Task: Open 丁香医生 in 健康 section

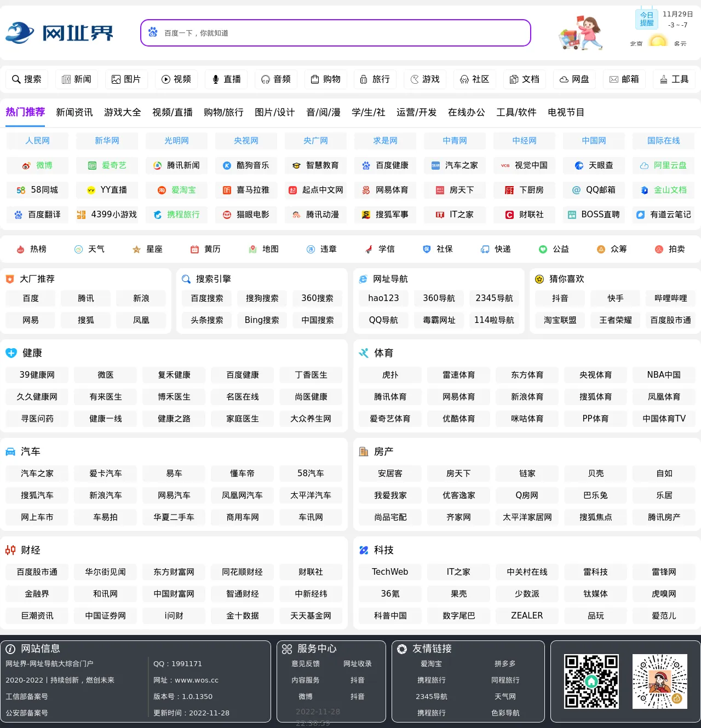Action: click(x=311, y=375)
